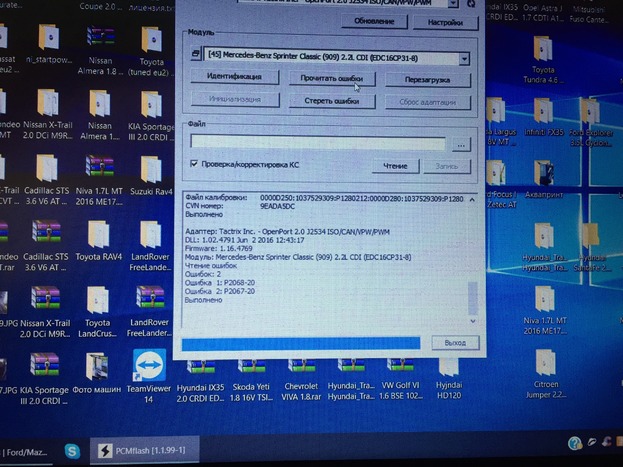Click the browse file ellipsis button

[x=464, y=143]
